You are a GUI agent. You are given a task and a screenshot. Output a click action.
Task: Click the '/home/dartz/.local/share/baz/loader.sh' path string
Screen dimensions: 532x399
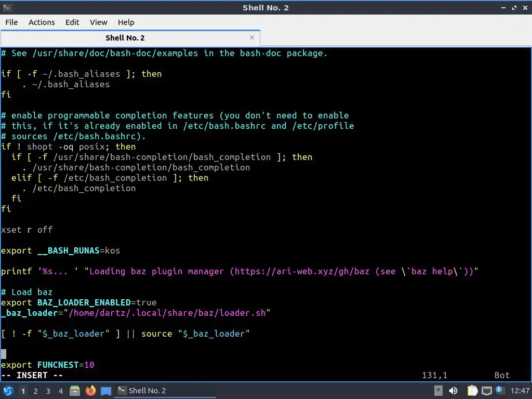point(167,313)
